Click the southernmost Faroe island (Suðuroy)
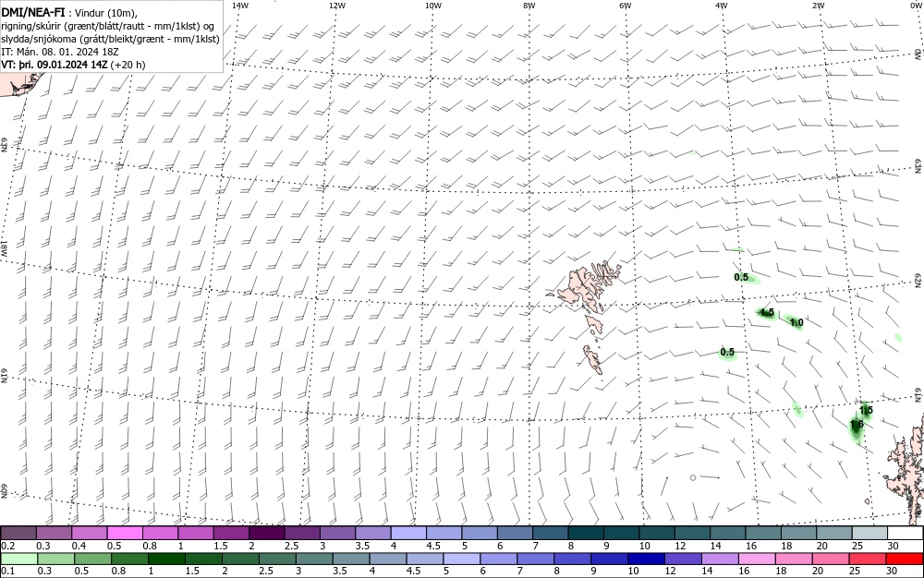The width and height of the screenshot is (924, 578). coord(593,359)
